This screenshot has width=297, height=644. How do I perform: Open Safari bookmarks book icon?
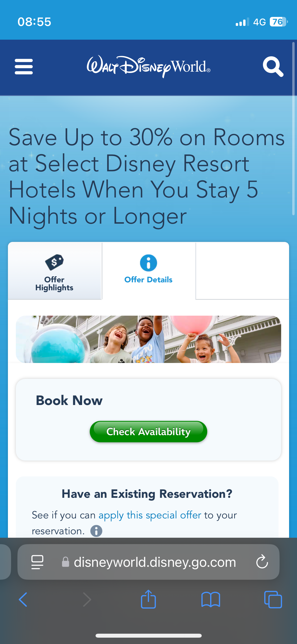click(x=211, y=600)
